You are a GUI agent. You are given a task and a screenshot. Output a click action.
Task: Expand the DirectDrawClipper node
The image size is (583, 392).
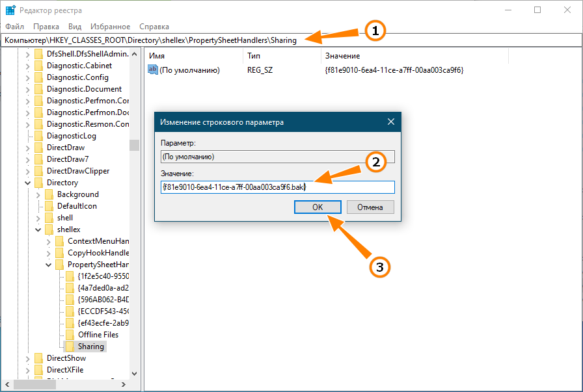point(27,172)
